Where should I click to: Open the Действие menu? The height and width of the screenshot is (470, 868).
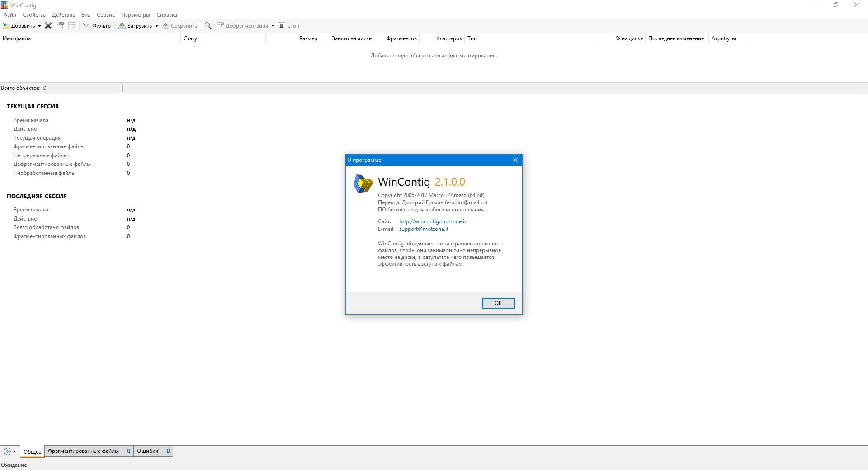(63, 15)
